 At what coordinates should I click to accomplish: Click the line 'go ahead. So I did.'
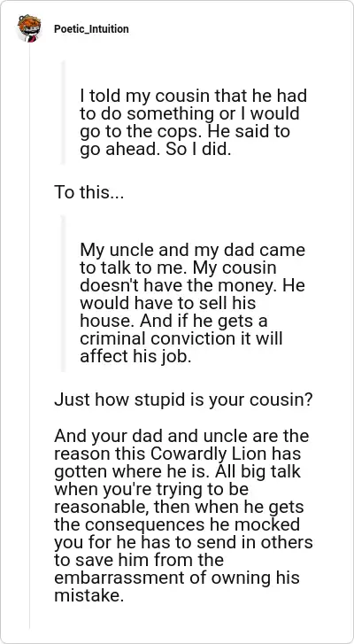coord(156,150)
